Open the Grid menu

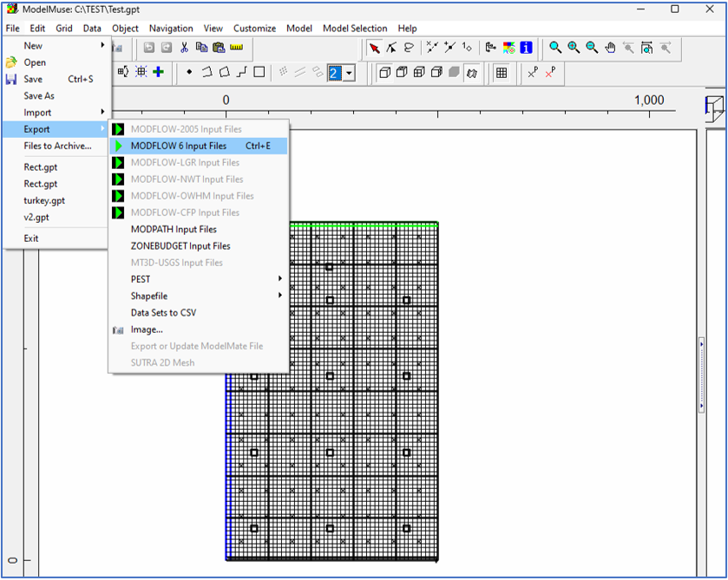[64, 29]
